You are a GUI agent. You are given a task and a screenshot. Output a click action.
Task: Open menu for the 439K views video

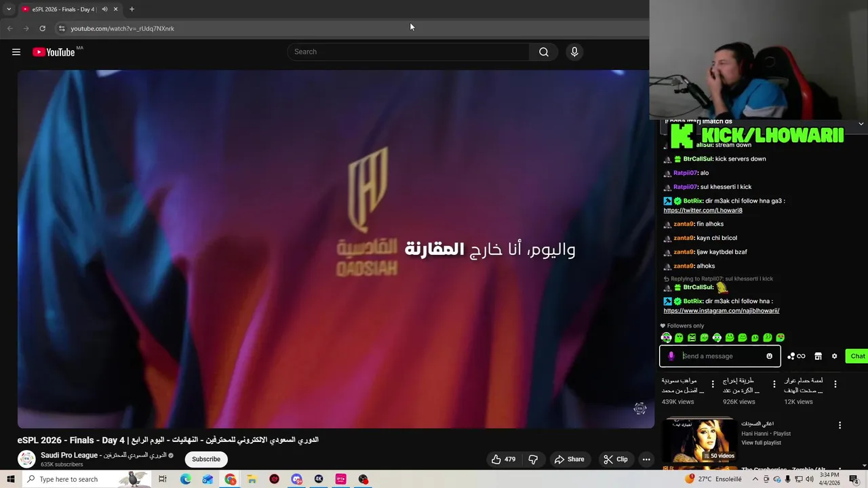712,384
